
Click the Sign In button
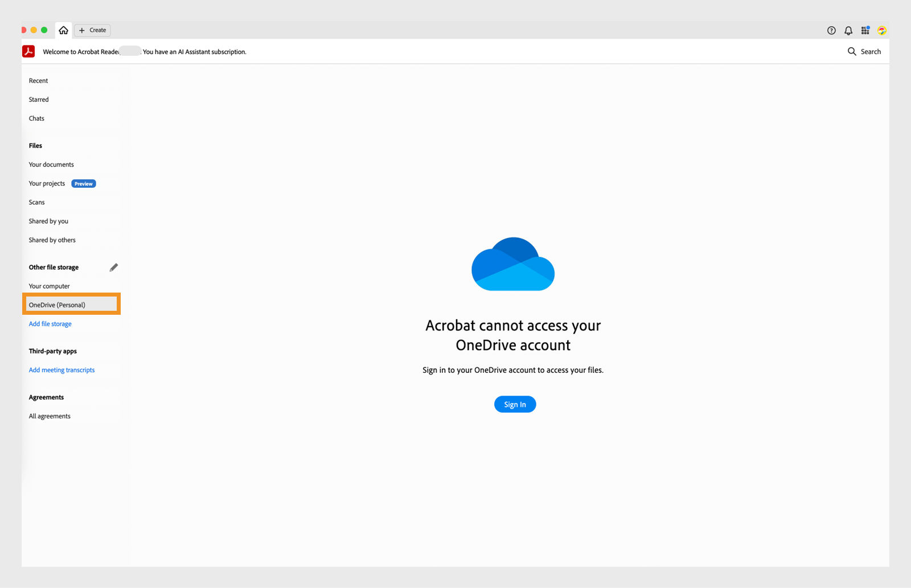tap(515, 404)
